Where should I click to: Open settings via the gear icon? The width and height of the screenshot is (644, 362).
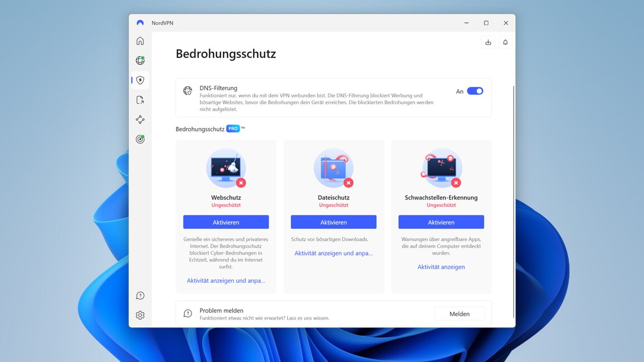pyautogui.click(x=140, y=315)
